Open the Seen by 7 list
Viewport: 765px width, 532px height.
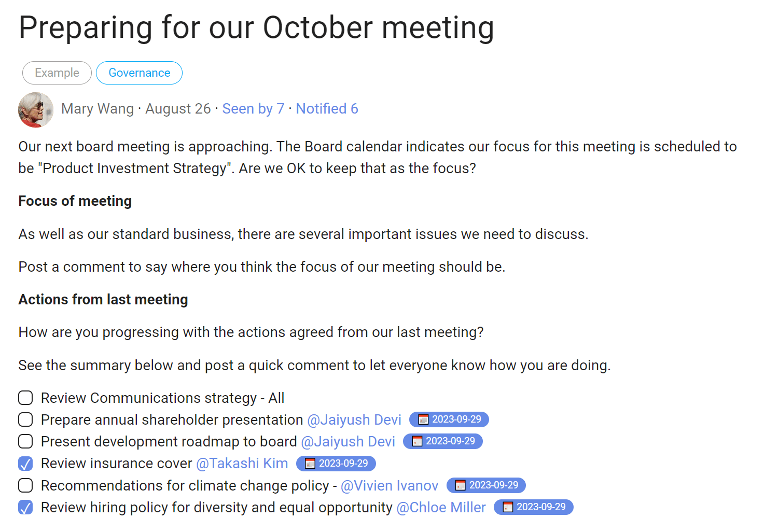253,109
